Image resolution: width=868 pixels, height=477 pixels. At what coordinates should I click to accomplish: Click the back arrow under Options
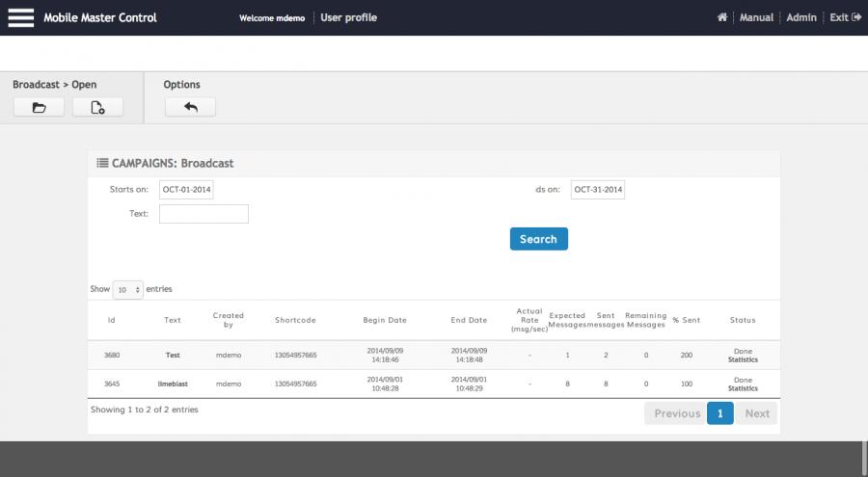tap(190, 107)
